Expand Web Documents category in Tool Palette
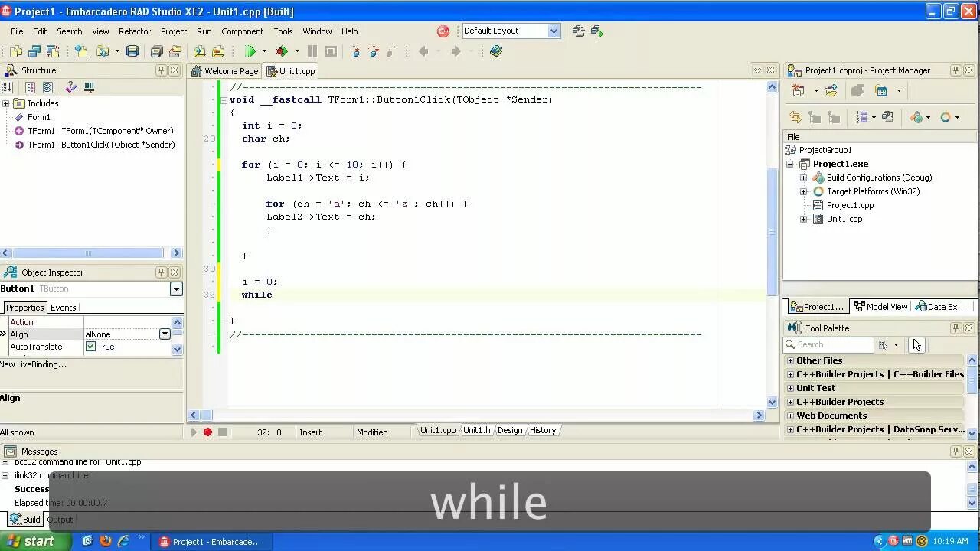Screen dimensions: 980x551 790,416
